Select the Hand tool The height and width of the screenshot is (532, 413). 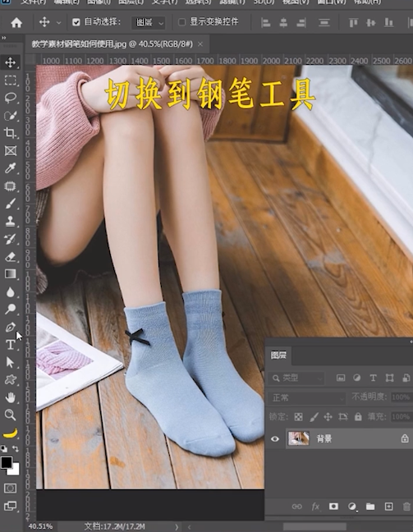pyautogui.click(x=10, y=397)
